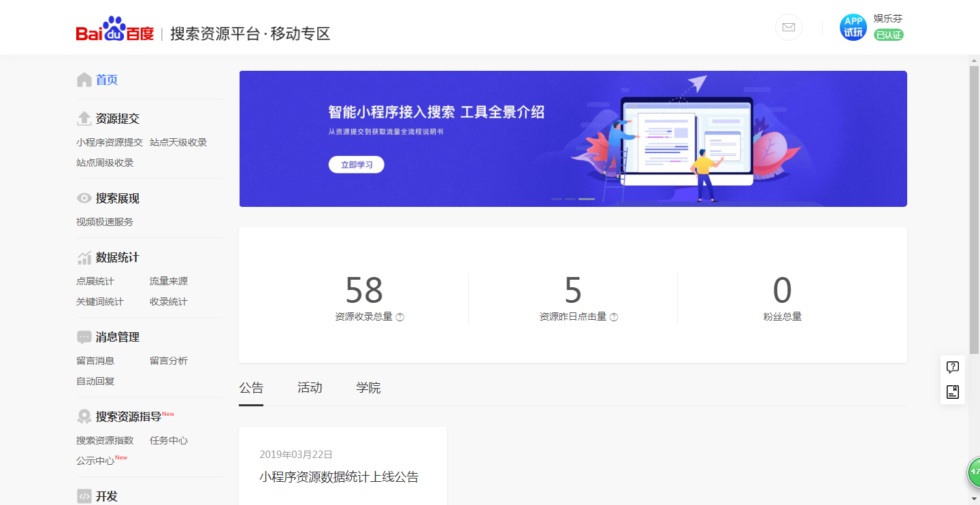Go to 首页 in sidebar

107,80
